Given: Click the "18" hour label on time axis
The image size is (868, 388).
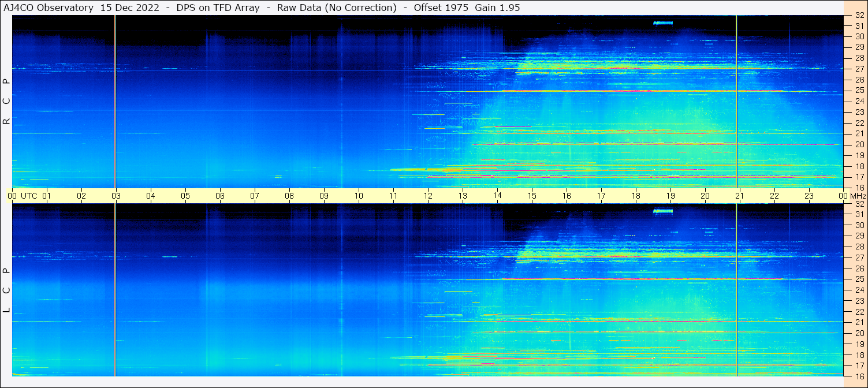Looking at the screenshot, I should click(x=636, y=196).
